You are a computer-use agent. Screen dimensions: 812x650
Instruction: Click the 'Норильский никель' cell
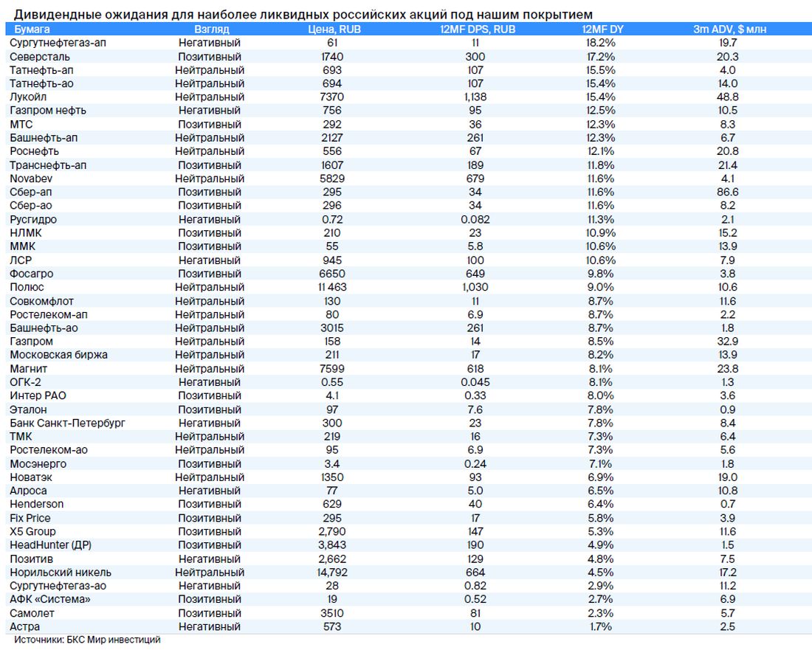(x=60, y=573)
